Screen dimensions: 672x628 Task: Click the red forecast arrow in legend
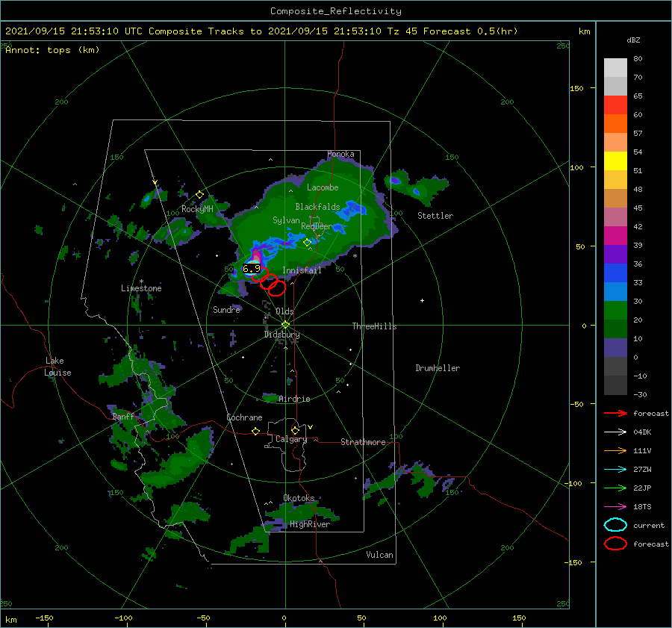click(x=615, y=413)
